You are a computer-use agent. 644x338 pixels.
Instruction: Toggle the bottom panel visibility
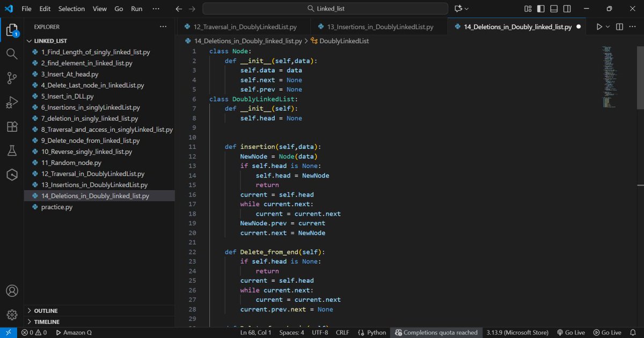pyautogui.click(x=553, y=9)
